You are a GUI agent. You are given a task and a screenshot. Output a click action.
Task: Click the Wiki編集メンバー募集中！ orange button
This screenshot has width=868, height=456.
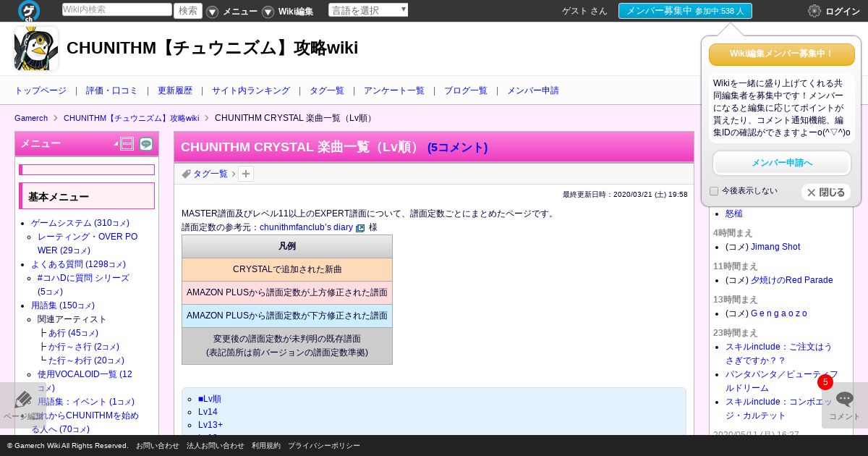point(782,54)
